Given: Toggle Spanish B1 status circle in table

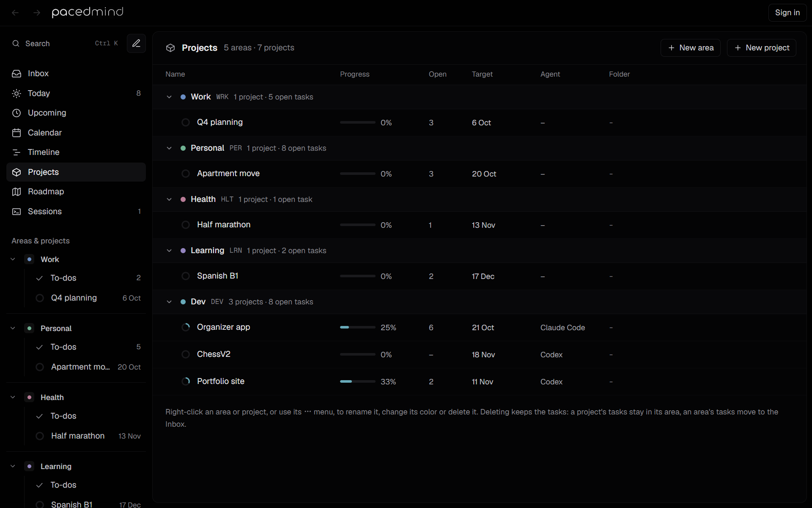Looking at the screenshot, I should tap(186, 276).
